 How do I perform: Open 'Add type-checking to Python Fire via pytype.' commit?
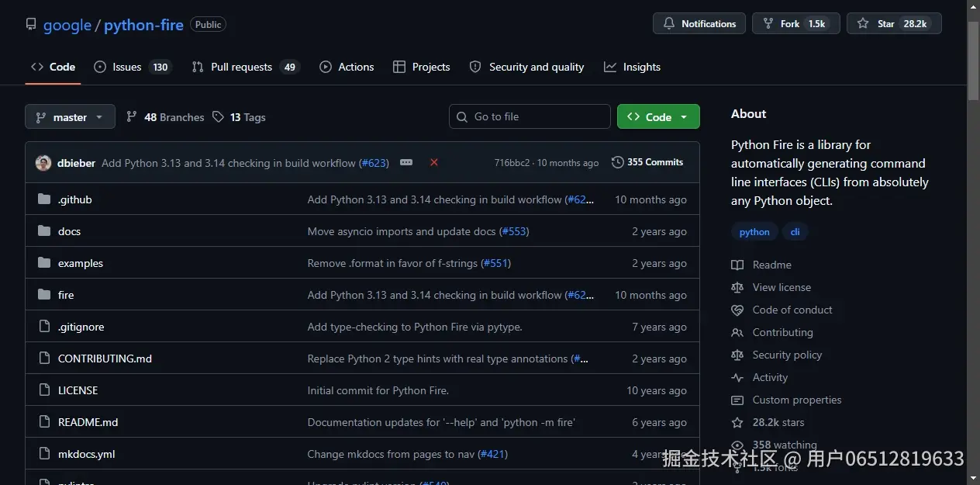[415, 327]
